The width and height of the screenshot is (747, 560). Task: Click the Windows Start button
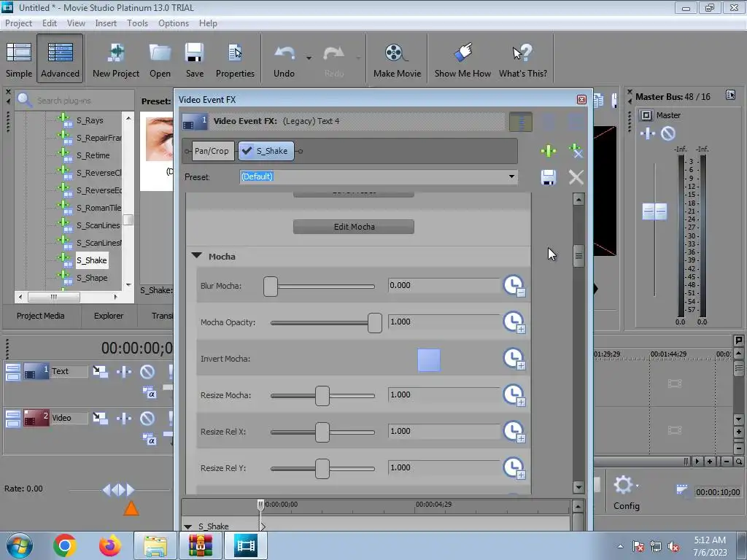click(x=19, y=545)
